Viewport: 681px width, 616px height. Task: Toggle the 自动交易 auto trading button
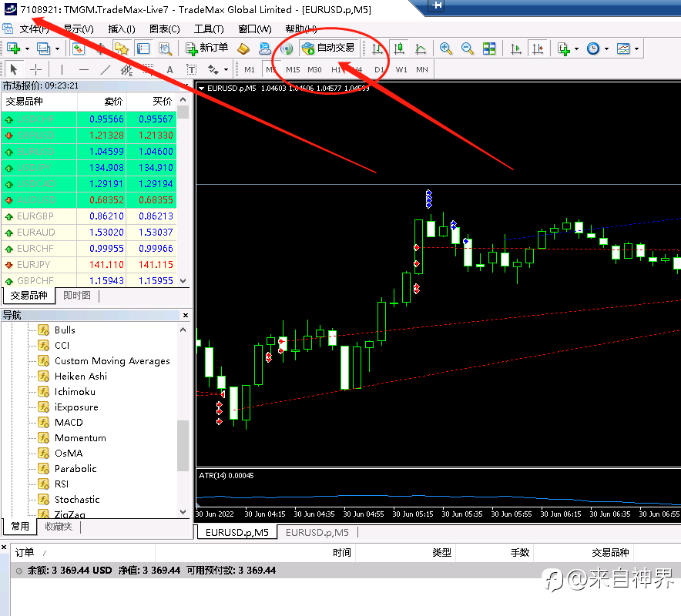[329, 49]
